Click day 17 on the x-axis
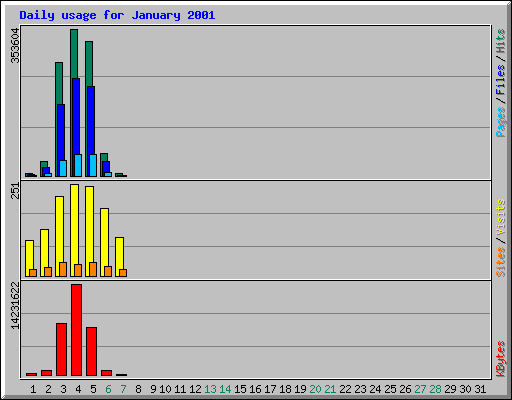512x400 pixels. point(270,389)
